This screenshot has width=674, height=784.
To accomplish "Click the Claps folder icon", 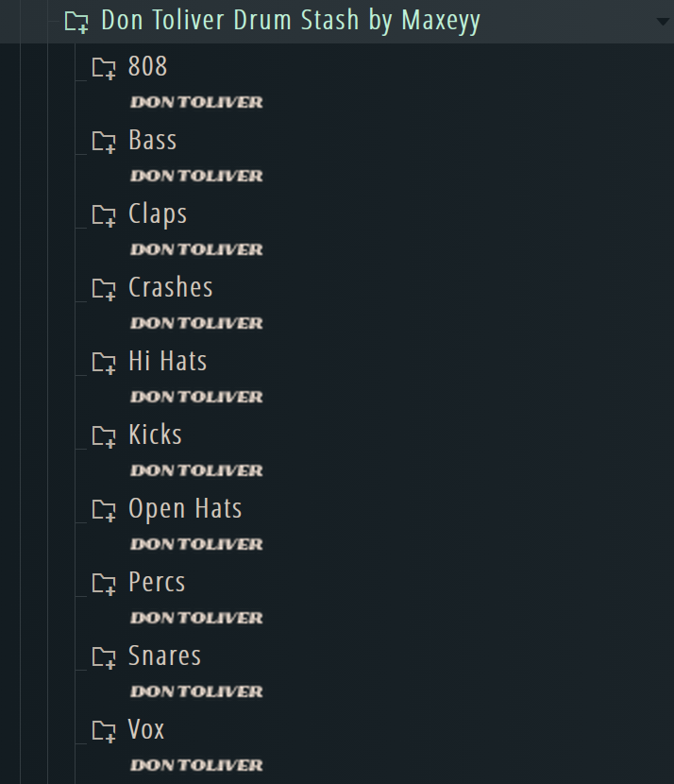I will [104, 215].
